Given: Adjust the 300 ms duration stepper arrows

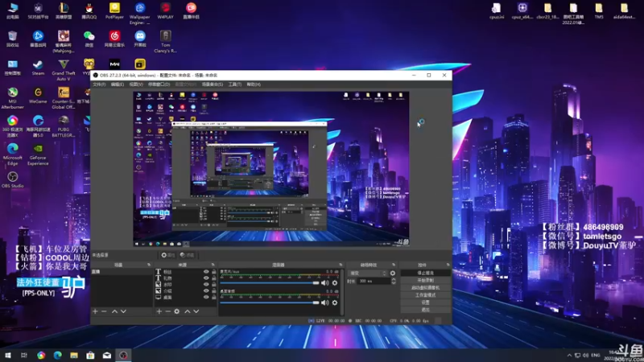Looking at the screenshot, I should pos(394,281).
